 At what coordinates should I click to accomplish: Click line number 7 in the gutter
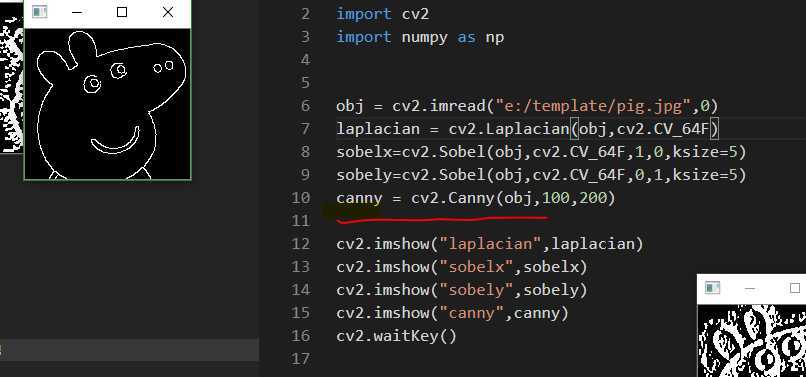click(305, 129)
